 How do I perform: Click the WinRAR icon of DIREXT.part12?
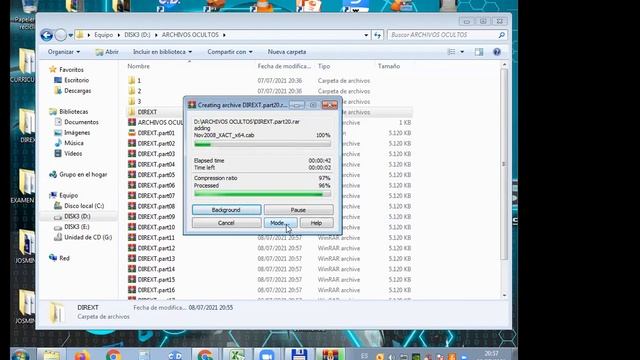[x=131, y=248]
